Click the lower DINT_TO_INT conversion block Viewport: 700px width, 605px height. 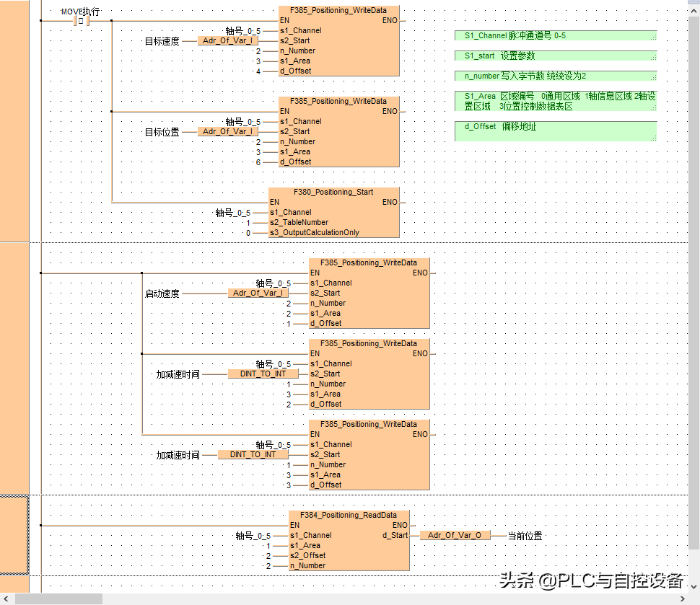pyautogui.click(x=253, y=455)
